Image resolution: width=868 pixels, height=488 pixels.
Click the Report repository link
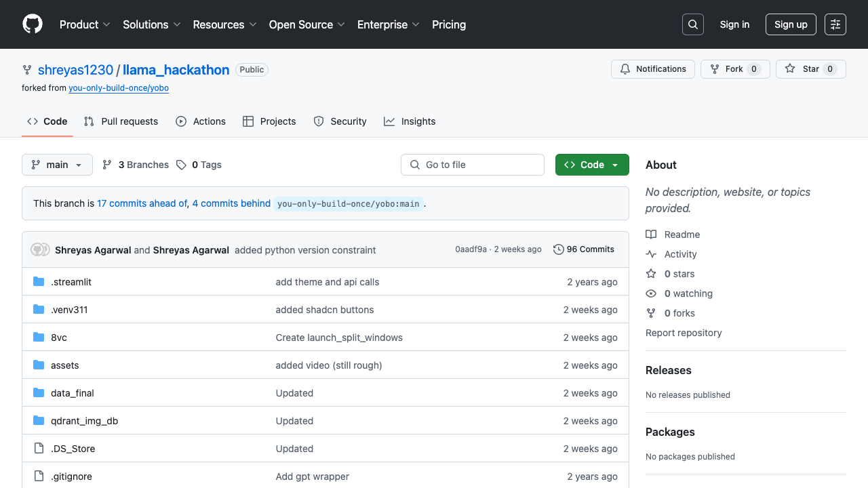point(684,333)
